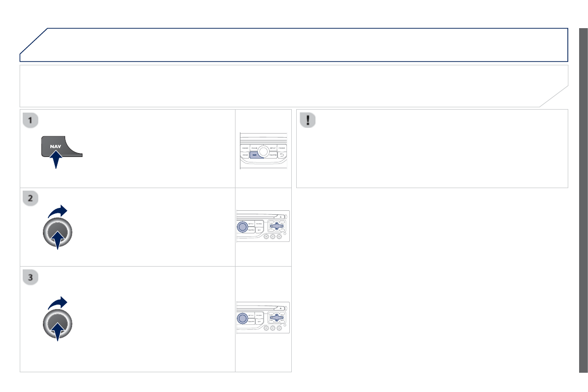
Task: Click highlighted dial on step 3 panel diagram
Action: click(242, 318)
